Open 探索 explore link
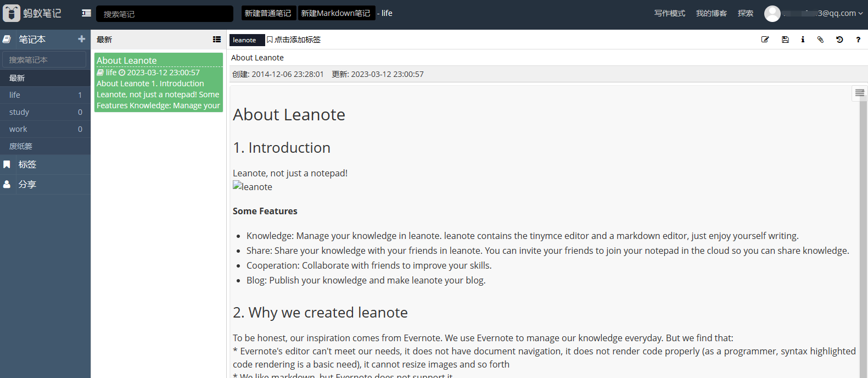This screenshot has height=378, width=868. (745, 13)
